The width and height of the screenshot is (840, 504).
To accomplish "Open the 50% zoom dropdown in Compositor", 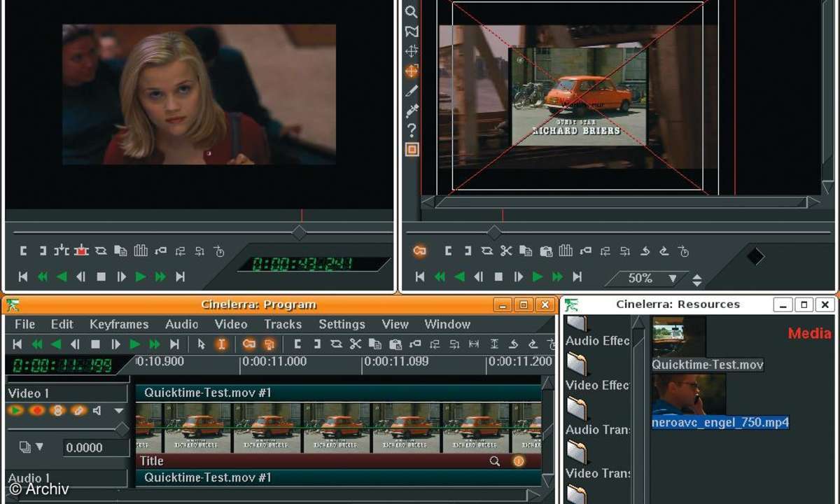I will tap(647, 279).
